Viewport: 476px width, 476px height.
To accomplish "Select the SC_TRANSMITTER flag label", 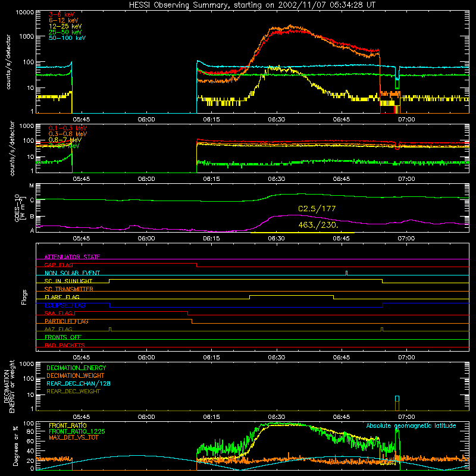I will pos(69,289).
